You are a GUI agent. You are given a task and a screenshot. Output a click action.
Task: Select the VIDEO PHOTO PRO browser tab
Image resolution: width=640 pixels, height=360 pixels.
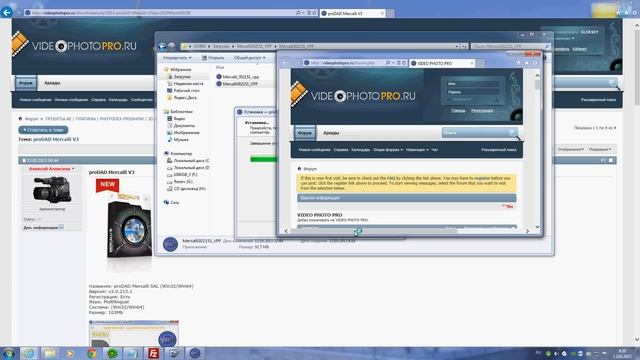[x=442, y=63]
